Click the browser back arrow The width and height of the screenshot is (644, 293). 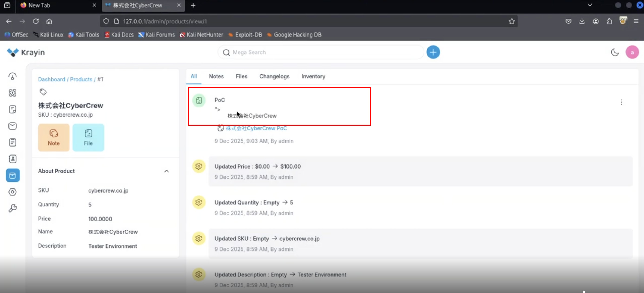tap(9, 21)
